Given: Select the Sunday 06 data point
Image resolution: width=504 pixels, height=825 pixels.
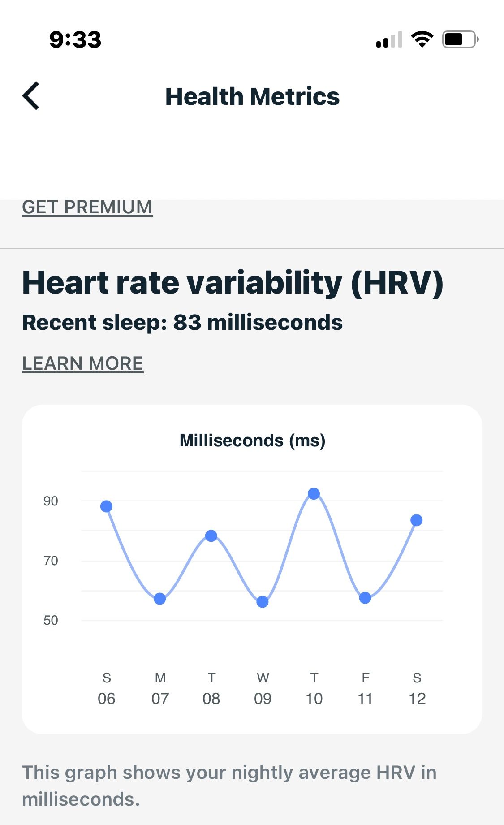Looking at the screenshot, I should (106, 506).
